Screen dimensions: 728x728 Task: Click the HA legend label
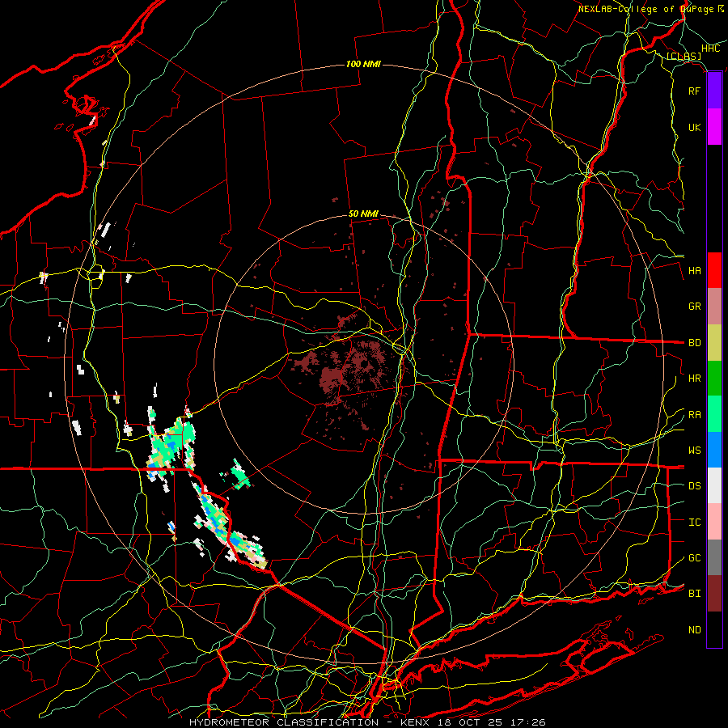694,271
